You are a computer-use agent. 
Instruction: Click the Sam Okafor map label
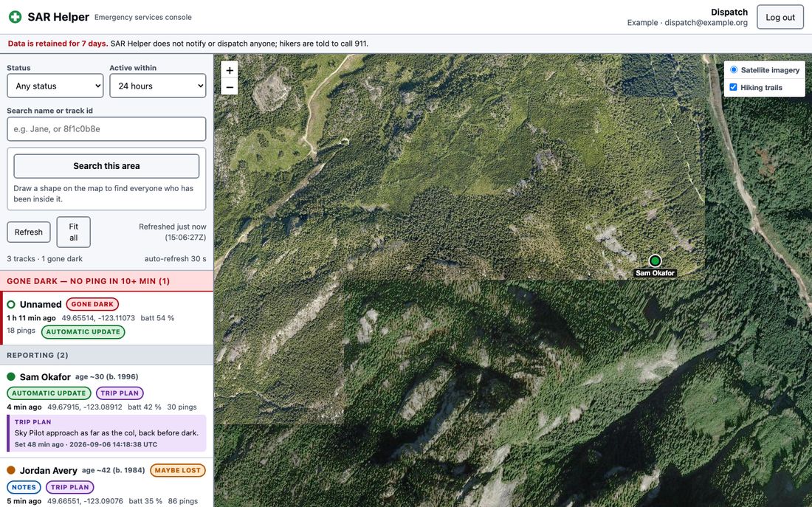coord(655,273)
